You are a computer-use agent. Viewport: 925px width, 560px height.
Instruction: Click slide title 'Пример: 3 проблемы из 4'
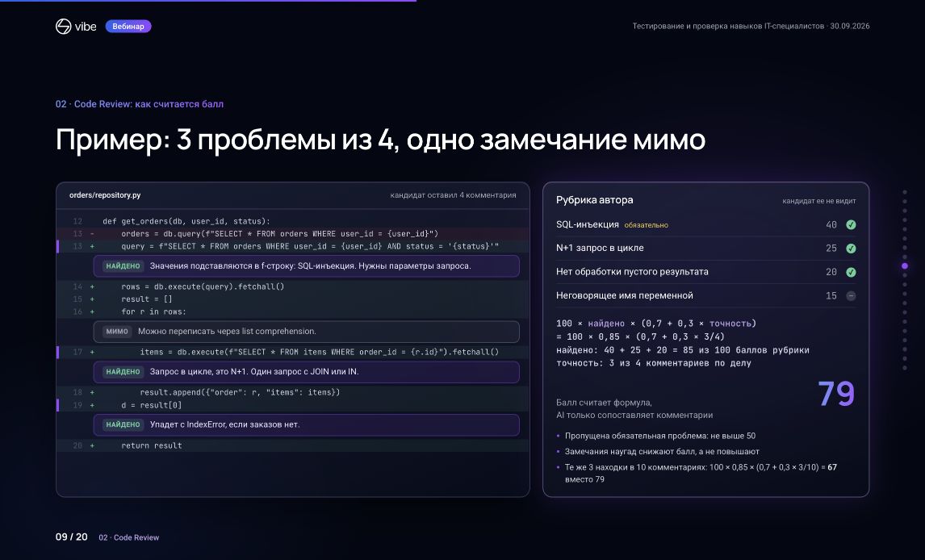(x=380, y=140)
